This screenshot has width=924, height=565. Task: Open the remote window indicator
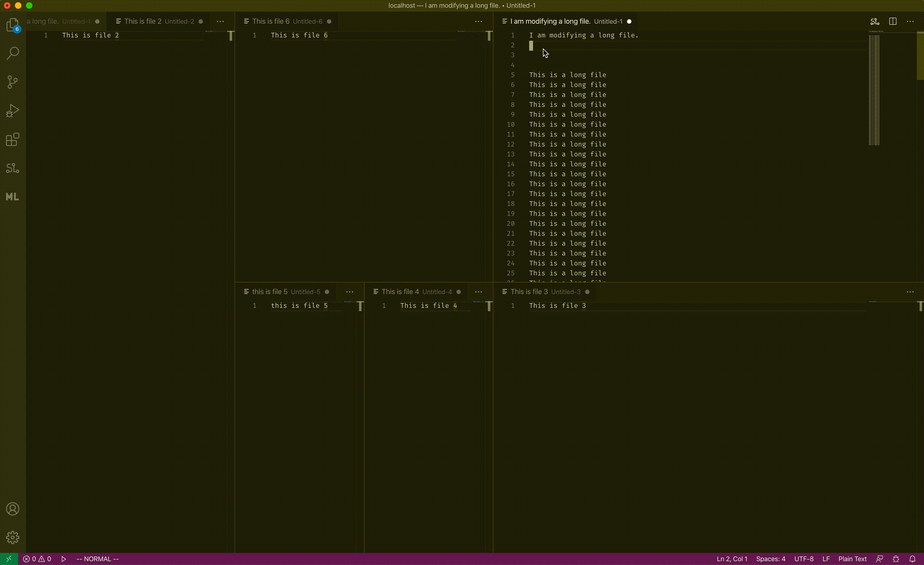(8, 559)
